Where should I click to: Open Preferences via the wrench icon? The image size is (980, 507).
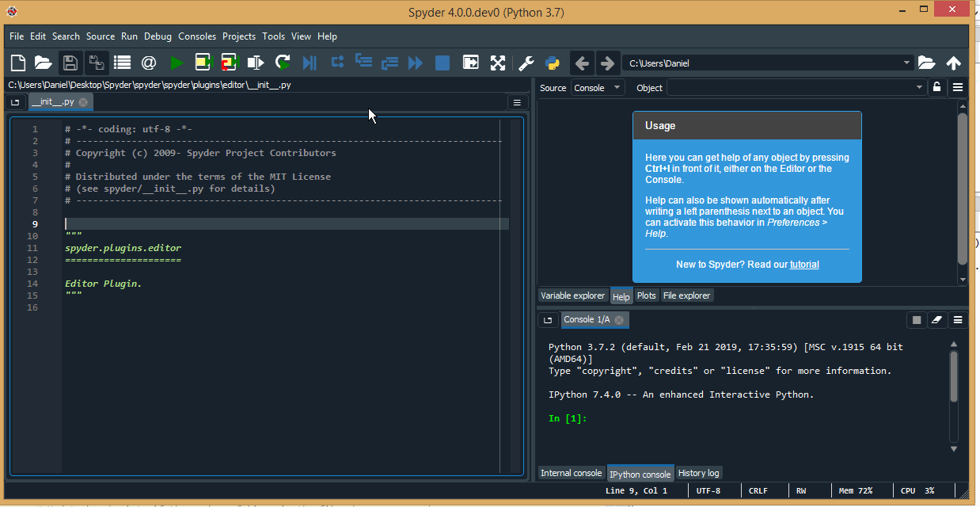click(x=526, y=63)
